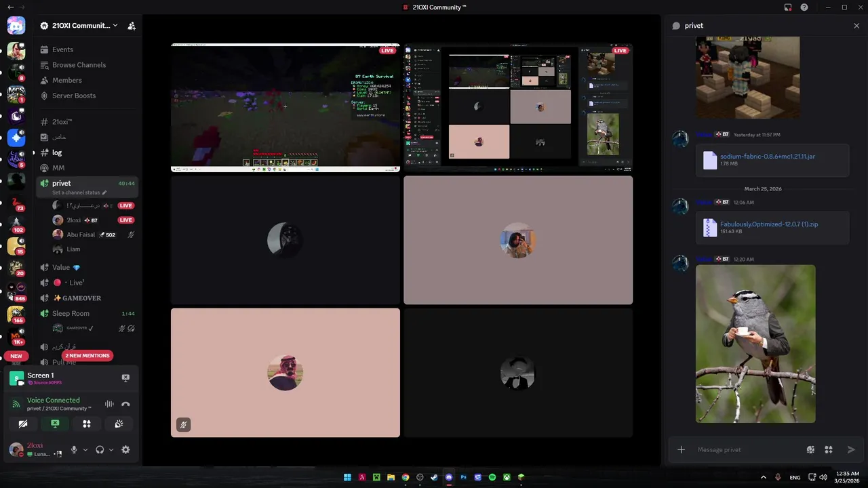The image size is (868, 488).
Task: Open apps icon in message bar
Action: click(829, 449)
